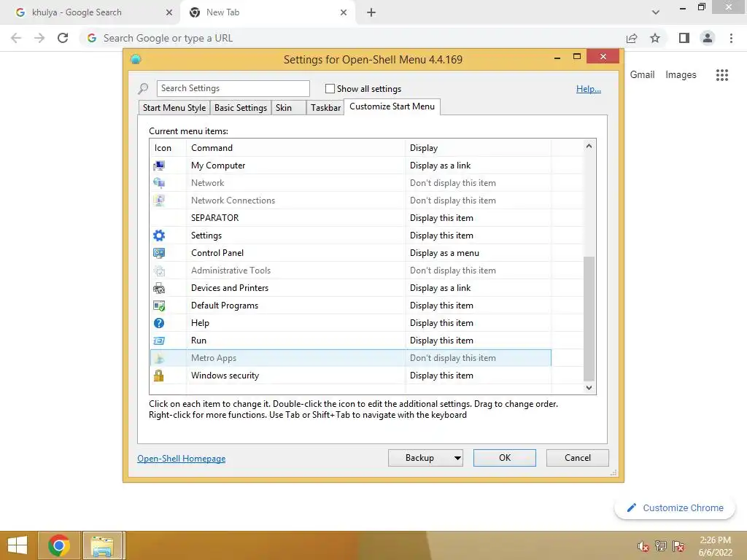Click the magnifier icon beside Search Settings
The width and height of the screenshot is (747, 560).
click(x=143, y=88)
